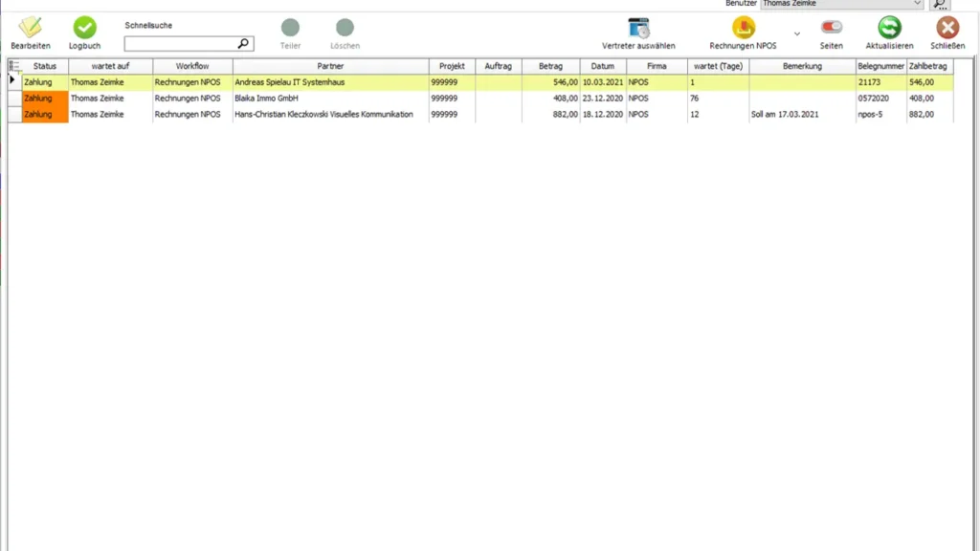Screen dimensions: 980x551
Task: Click the Bearbeiten notepad icon
Action: point(31,28)
